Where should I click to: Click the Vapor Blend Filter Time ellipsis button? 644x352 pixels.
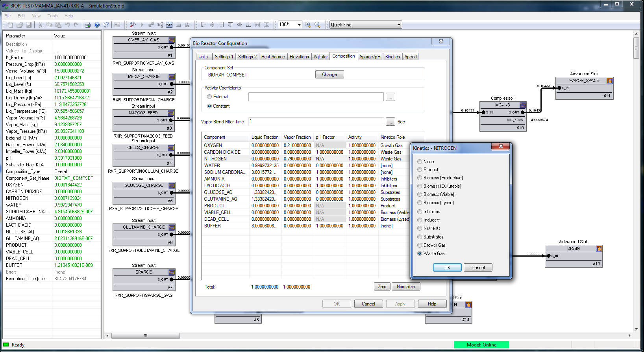pyautogui.click(x=390, y=122)
